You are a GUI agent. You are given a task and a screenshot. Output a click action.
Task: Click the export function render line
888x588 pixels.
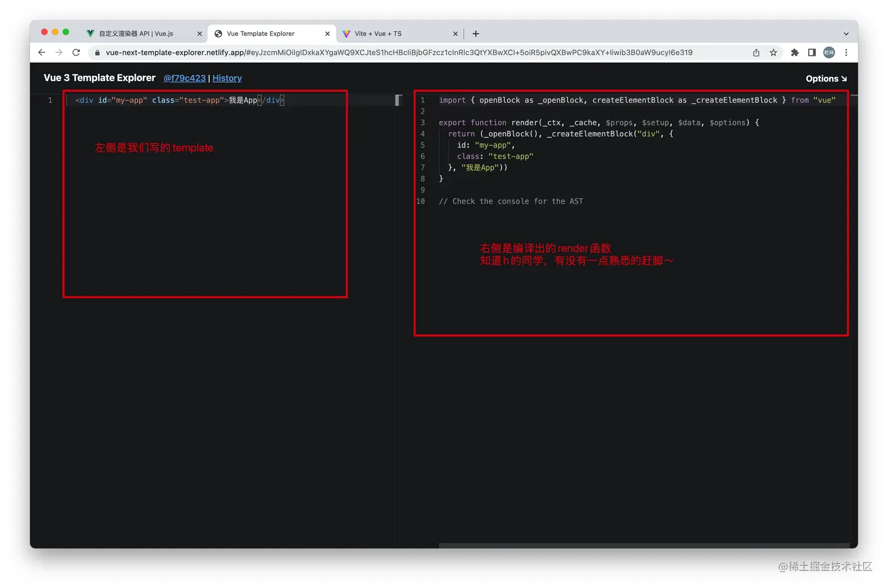coord(599,123)
